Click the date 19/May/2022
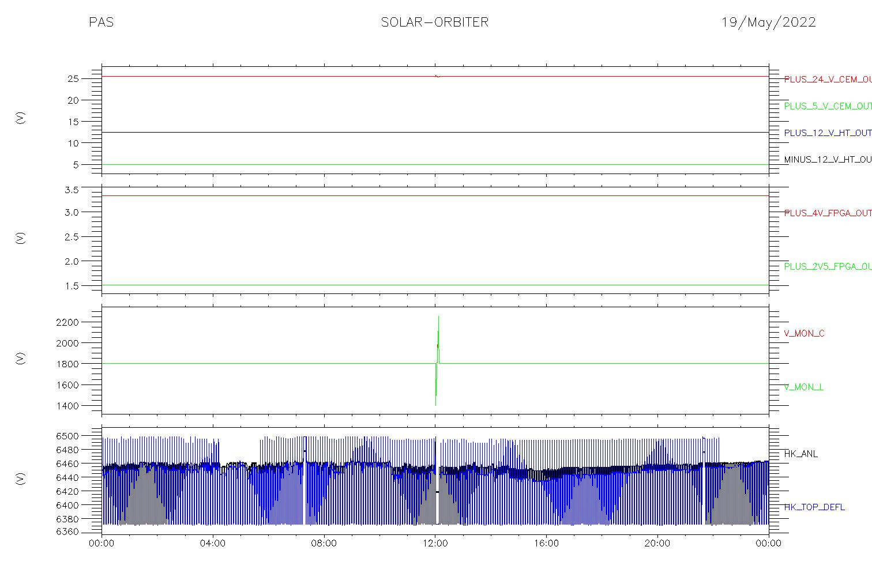This screenshot has height=588, width=872. pos(769,22)
